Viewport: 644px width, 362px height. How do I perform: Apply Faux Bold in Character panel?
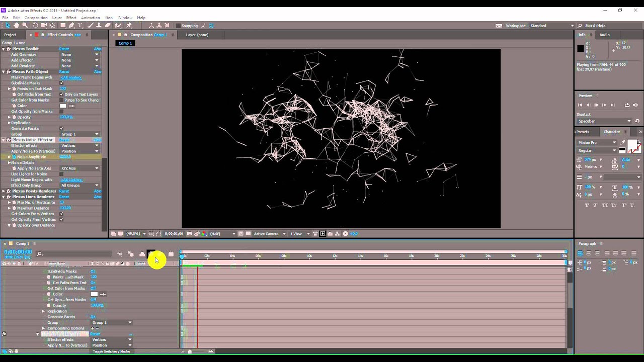[587, 205]
